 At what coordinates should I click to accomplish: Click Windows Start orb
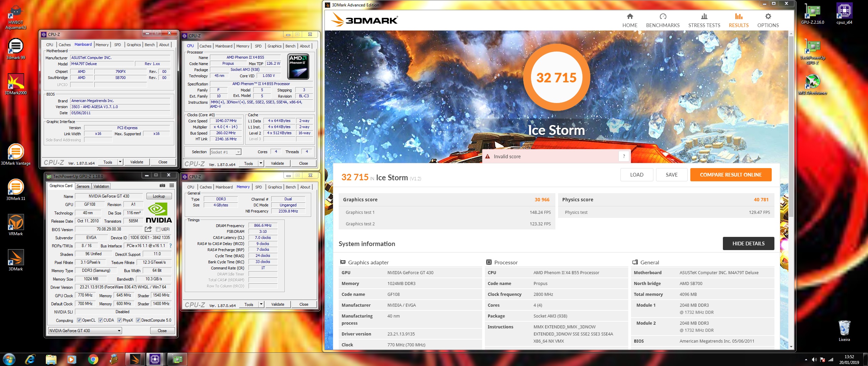pos(9,359)
